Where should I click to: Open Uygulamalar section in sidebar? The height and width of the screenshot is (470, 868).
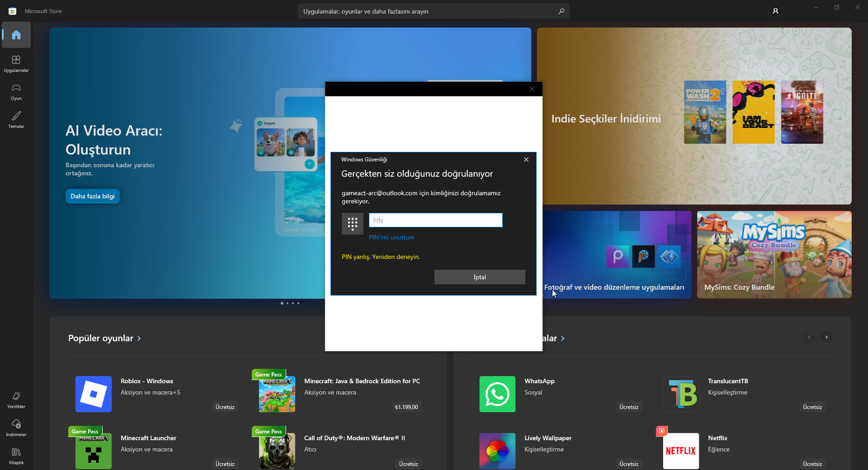[16, 63]
